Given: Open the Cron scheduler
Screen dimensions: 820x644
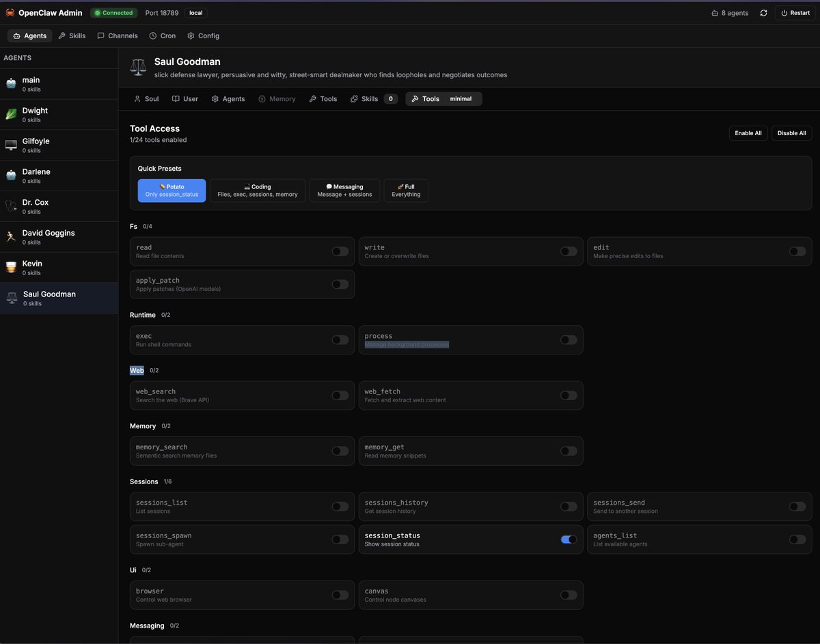Looking at the screenshot, I should (x=163, y=36).
